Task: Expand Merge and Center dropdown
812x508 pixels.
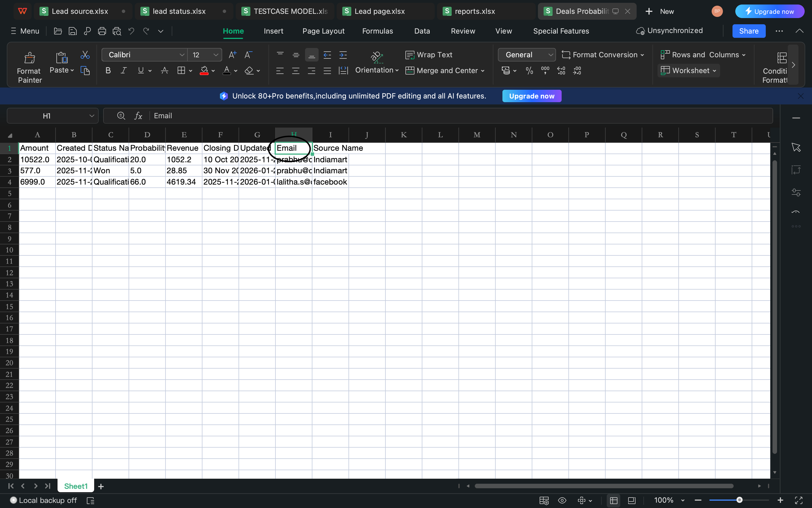Action: [x=483, y=71]
